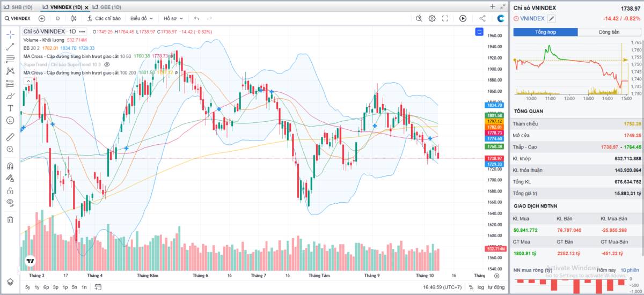Undo the last chart action
The width and height of the screenshot is (644, 295).
tap(196, 18)
